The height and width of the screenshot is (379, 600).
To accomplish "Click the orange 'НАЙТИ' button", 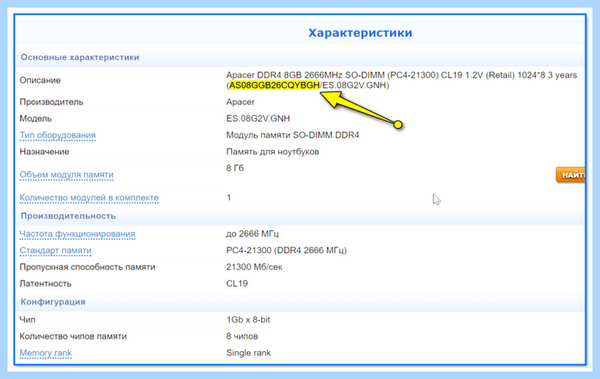I will tap(570, 175).
